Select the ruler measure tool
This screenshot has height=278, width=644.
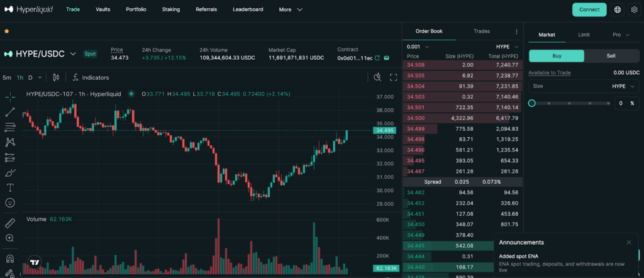tap(10, 223)
